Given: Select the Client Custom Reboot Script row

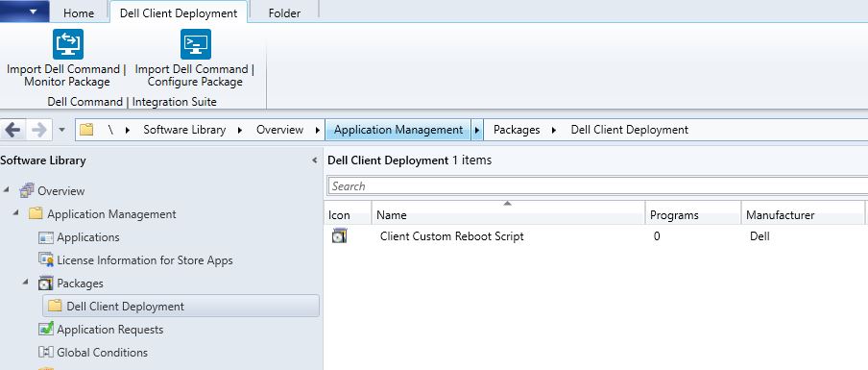Looking at the screenshot, I should [595, 236].
